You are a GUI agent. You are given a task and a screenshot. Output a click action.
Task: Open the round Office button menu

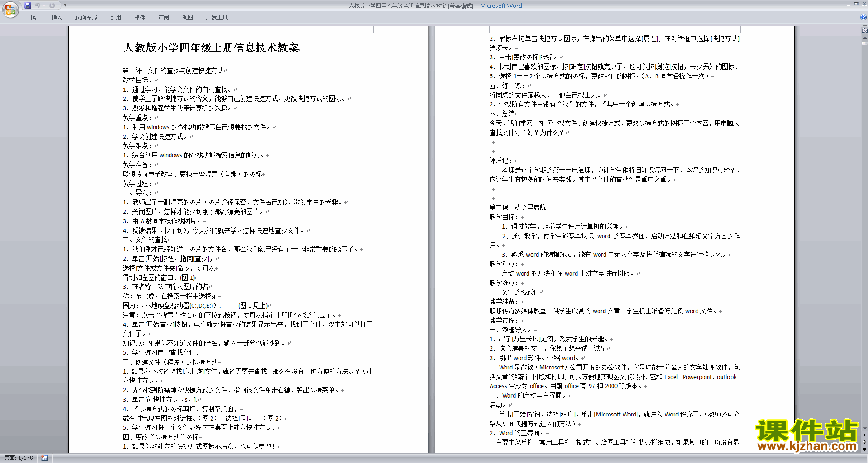pos(10,9)
